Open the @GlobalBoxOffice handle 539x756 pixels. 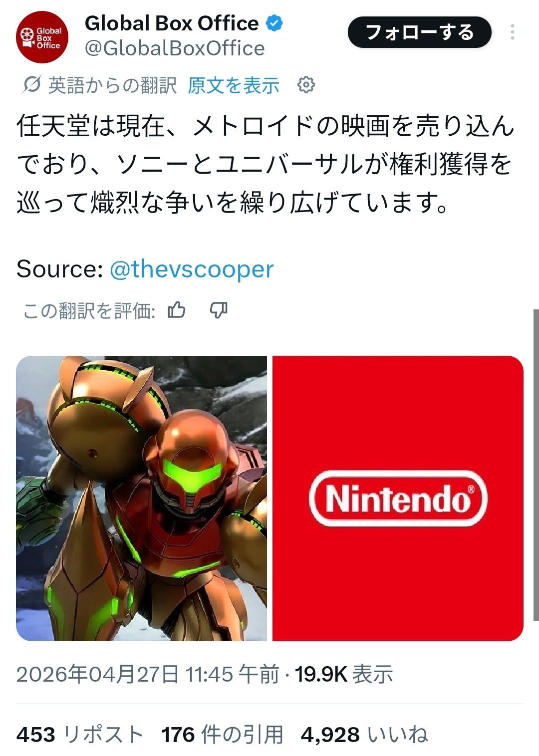click(x=175, y=48)
